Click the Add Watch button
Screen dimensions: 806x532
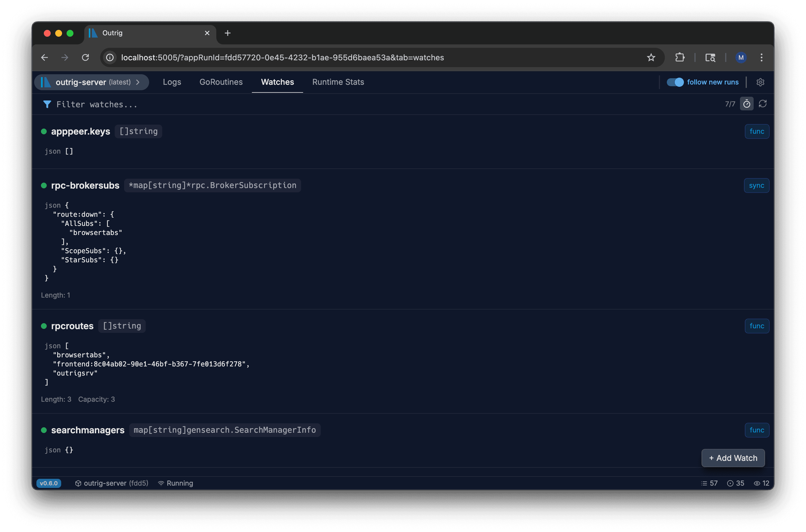click(x=733, y=458)
